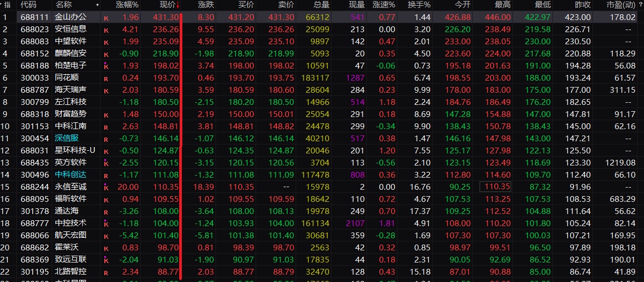Click the R marker on 北路智控 row
The image size is (644, 282).
[106, 273]
